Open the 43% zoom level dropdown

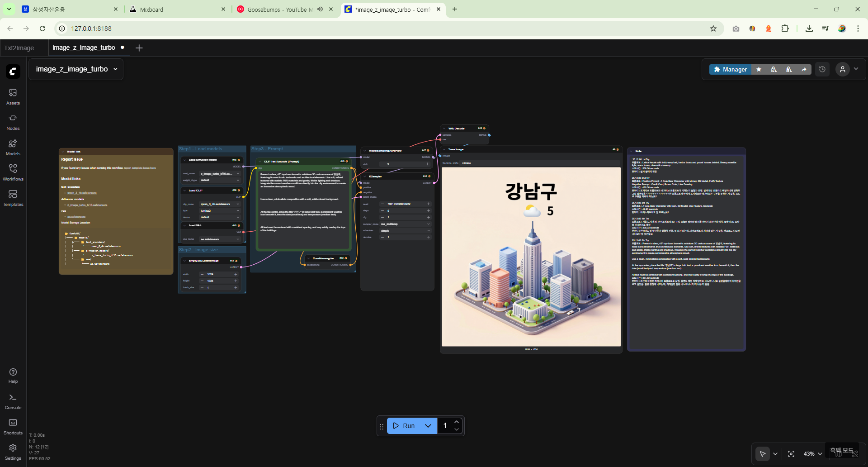[813, 454]
